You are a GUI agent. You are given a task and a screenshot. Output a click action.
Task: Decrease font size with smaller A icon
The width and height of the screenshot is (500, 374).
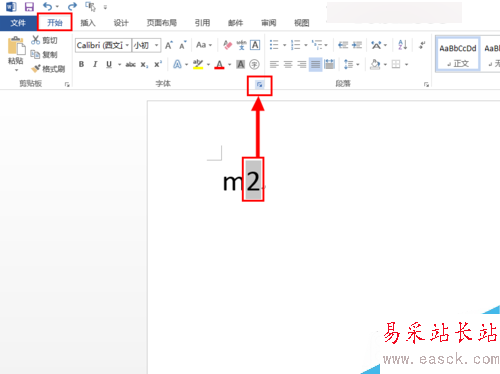tap(182, 45)
